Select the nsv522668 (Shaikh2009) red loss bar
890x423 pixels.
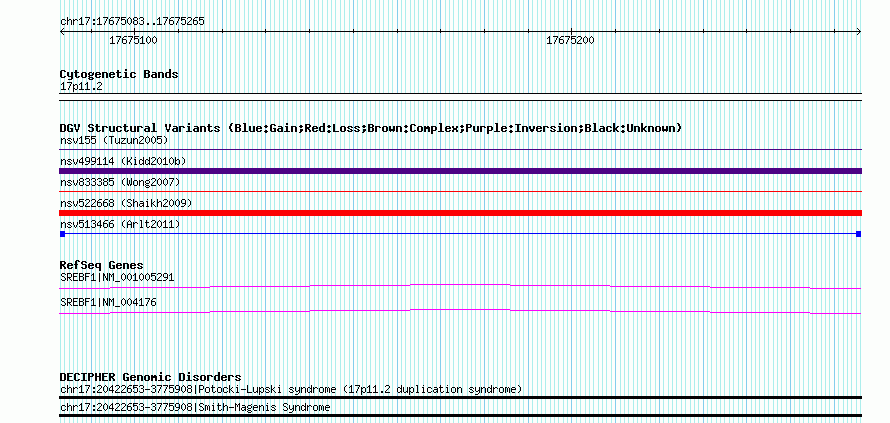pyautogui.click(x=460, y=213)
